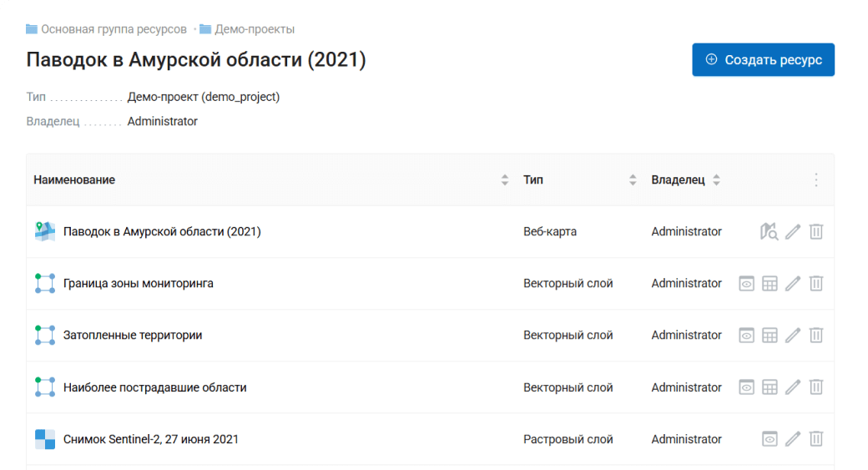868x470 pixels.
Task: Edit the Паводок в Амурской области web map
Action: (x=793, y=231)
